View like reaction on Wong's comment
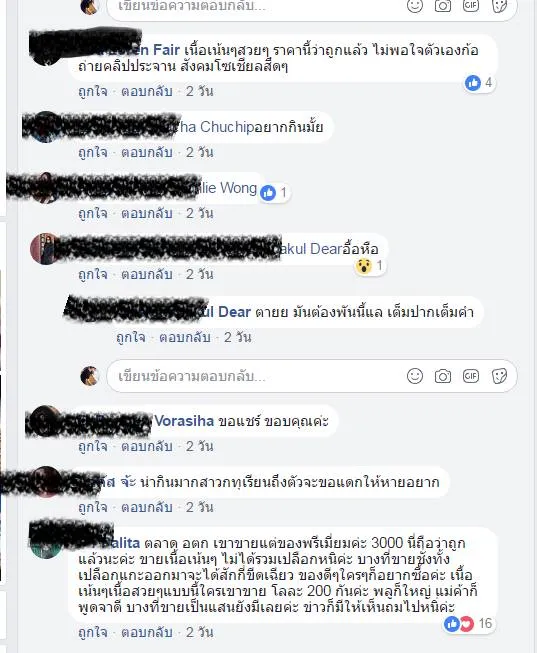This screenshot has width=537, height=653. [x=275, y=192]
